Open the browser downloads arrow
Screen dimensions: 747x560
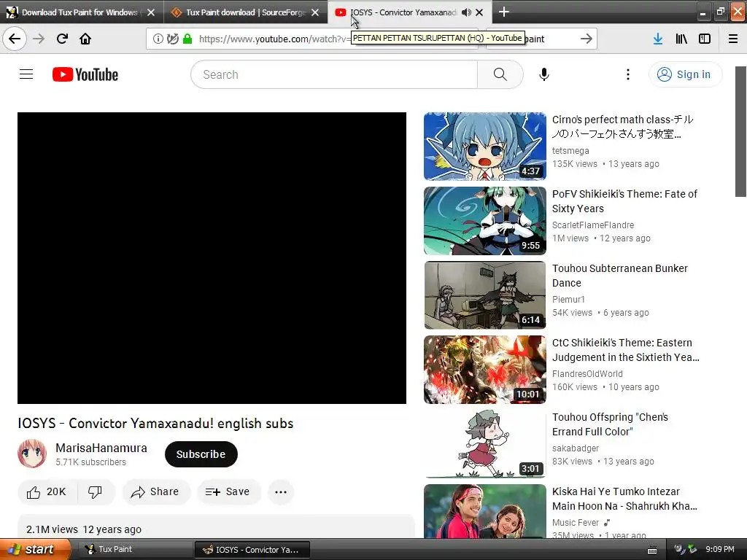click(x=658, y=39)
